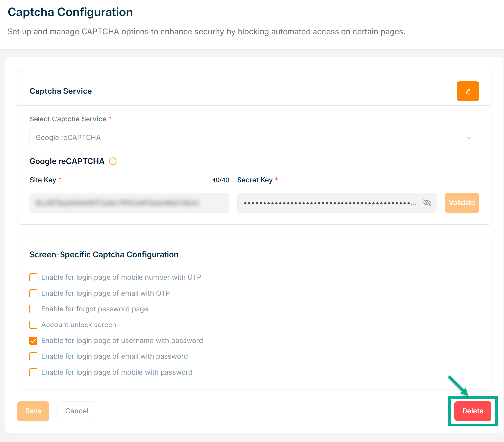
Task: Click the orange edit pencil icon
Action: click(x=467, y=91)
